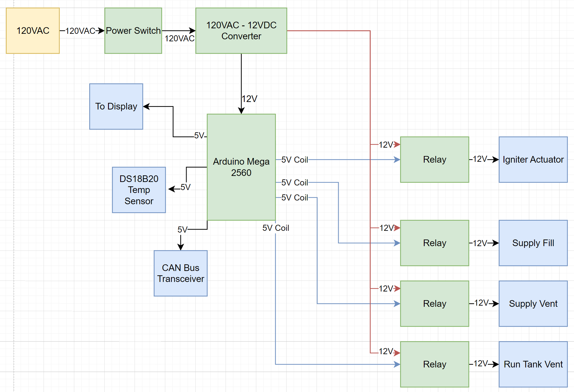The width and height of the screenshot is (574, 392).
Task: Click the Supply Vent block
Action: tap(533, 304)
